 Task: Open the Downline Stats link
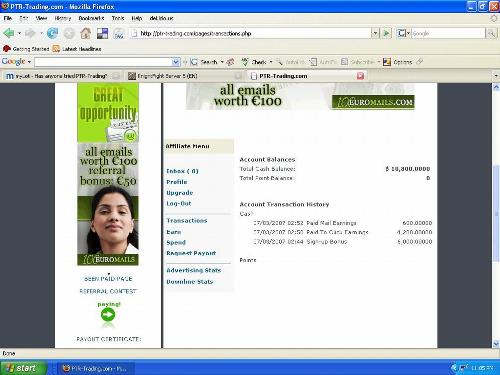189,282
